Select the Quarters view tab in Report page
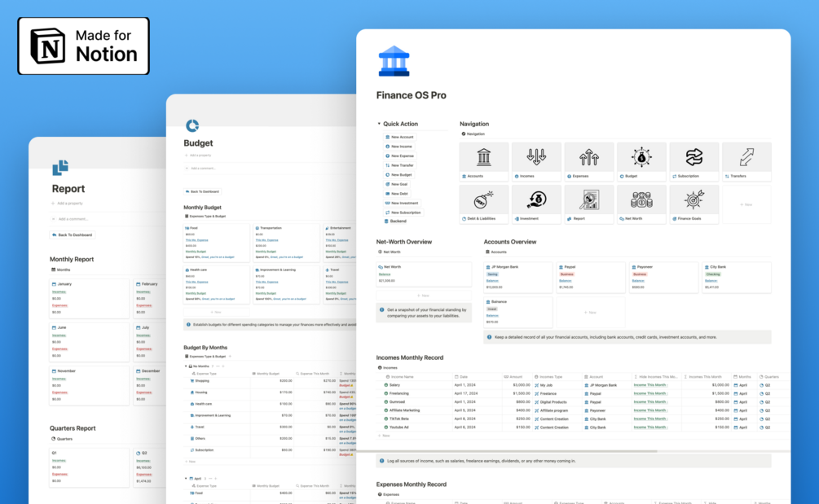Image resolution: width=819 pixels, height=504 pixels. tap(62, 439)
